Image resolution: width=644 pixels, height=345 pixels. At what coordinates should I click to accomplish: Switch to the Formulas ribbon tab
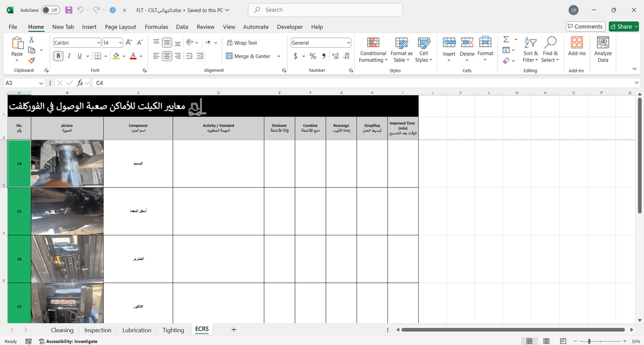pos(156,26)
